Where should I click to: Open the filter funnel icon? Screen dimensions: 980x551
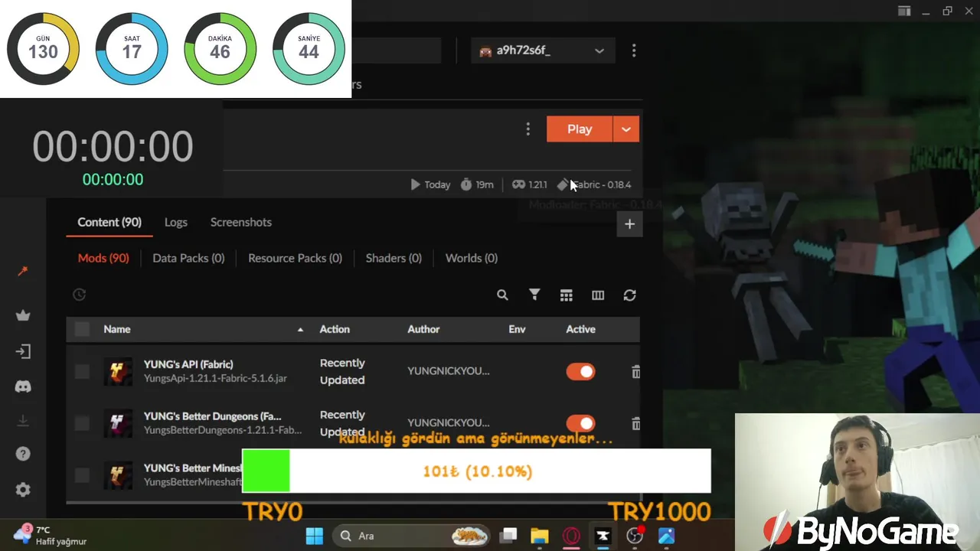[x=534, y=295]
